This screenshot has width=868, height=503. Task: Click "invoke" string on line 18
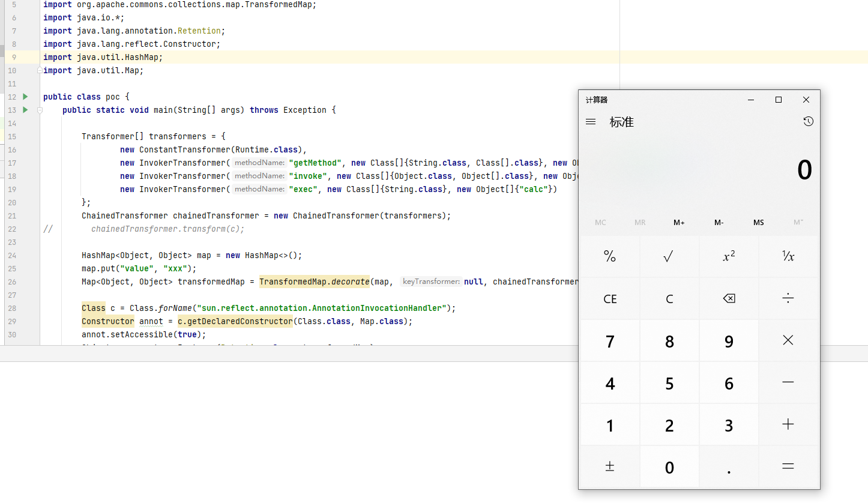tap(308, 176)
